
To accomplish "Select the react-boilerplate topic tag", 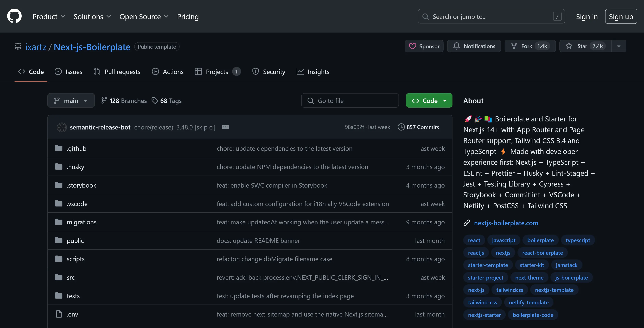I will (542, 253).
